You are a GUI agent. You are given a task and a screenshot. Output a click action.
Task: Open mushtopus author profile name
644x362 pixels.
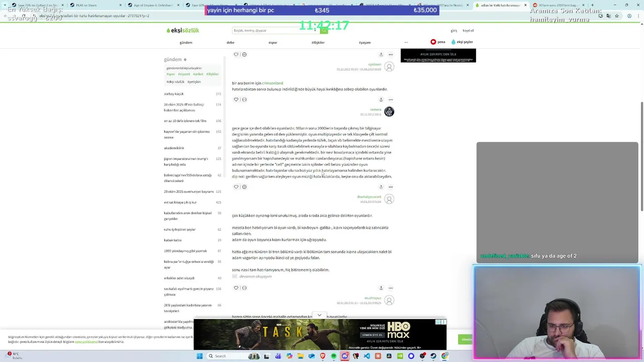click(373, 298)
